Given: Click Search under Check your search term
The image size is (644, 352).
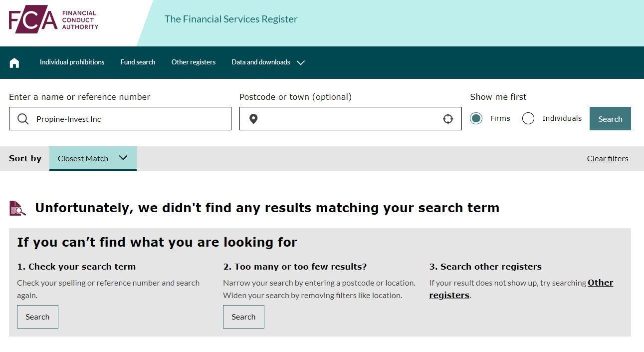Looking at the screenshot, I should click(37, 317).
